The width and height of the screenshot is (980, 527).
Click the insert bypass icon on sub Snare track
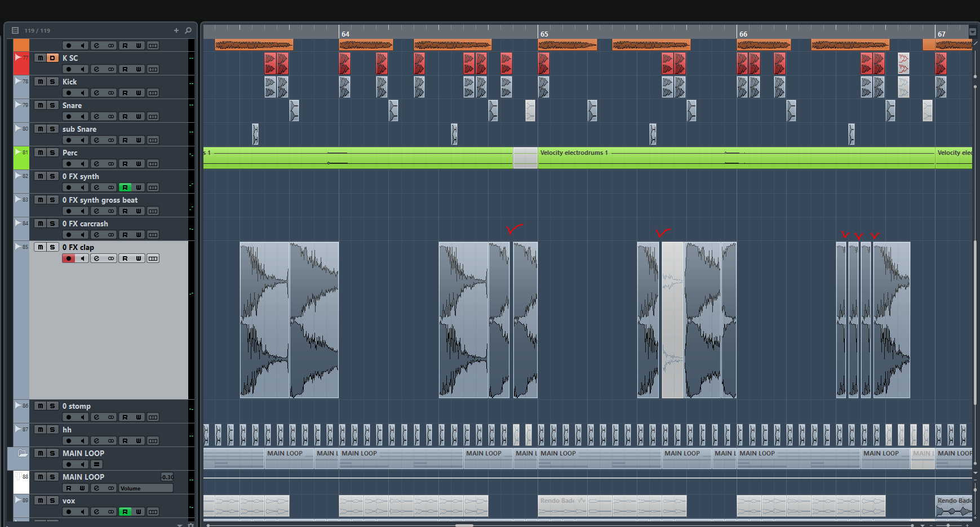(x=111, y=140)
